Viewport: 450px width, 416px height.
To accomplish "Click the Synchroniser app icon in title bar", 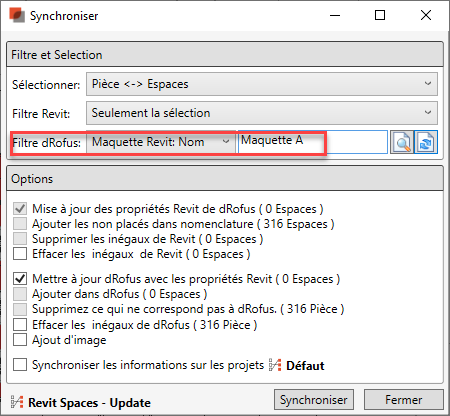I will pyautogui.click(x=17, y=15).
